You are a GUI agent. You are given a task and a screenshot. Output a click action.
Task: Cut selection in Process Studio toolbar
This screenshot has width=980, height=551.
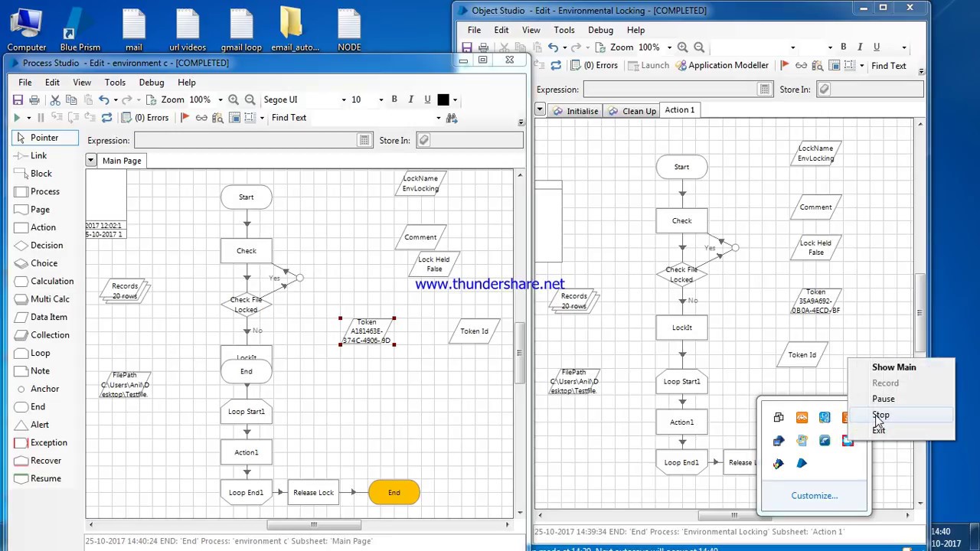click(x=55, y=99)
